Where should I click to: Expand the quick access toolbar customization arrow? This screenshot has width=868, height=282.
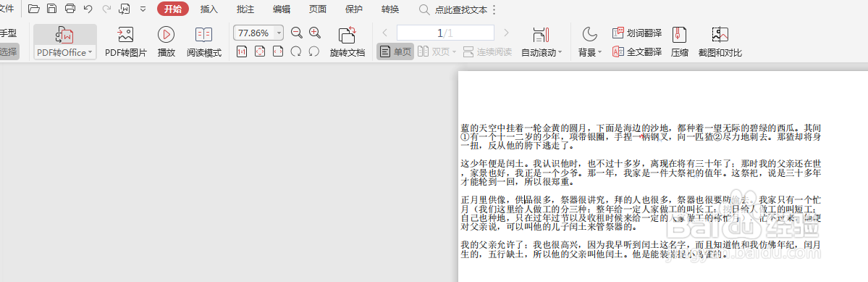tap(143, 9)
